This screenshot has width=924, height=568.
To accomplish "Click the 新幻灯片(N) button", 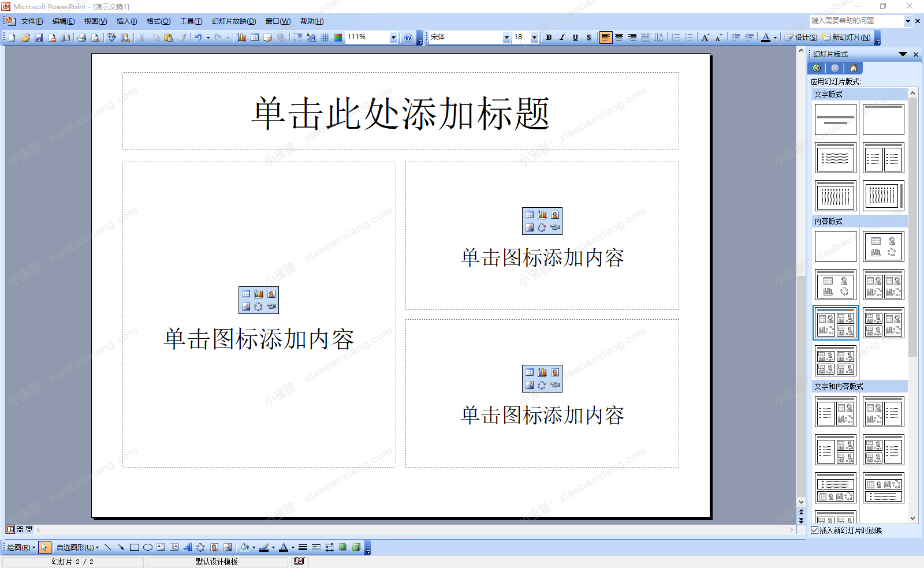I will point(847,38).
